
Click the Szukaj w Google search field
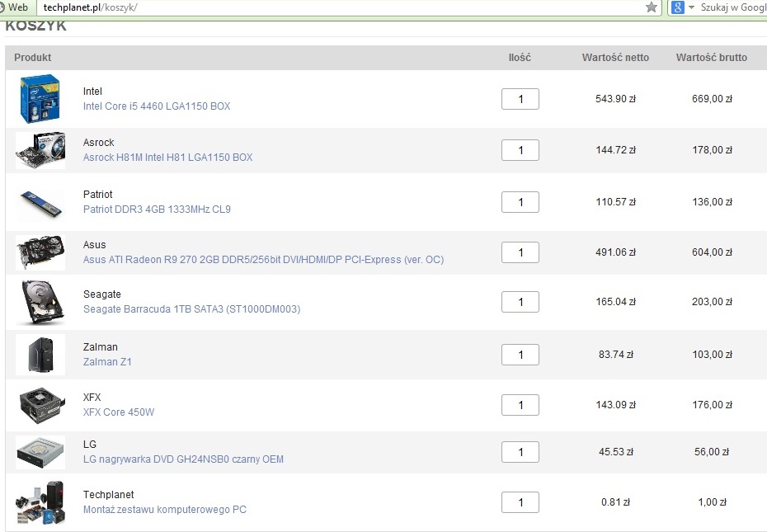click(x=733, y=7)
